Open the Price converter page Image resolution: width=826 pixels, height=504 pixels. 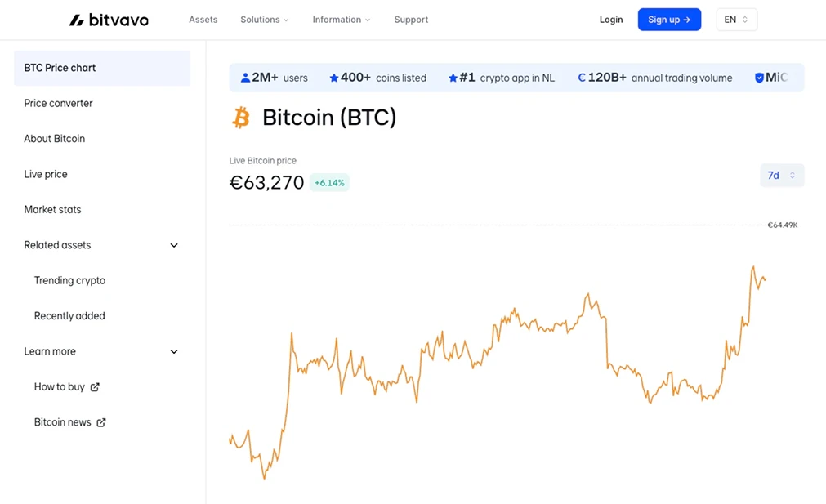(57, 103)
